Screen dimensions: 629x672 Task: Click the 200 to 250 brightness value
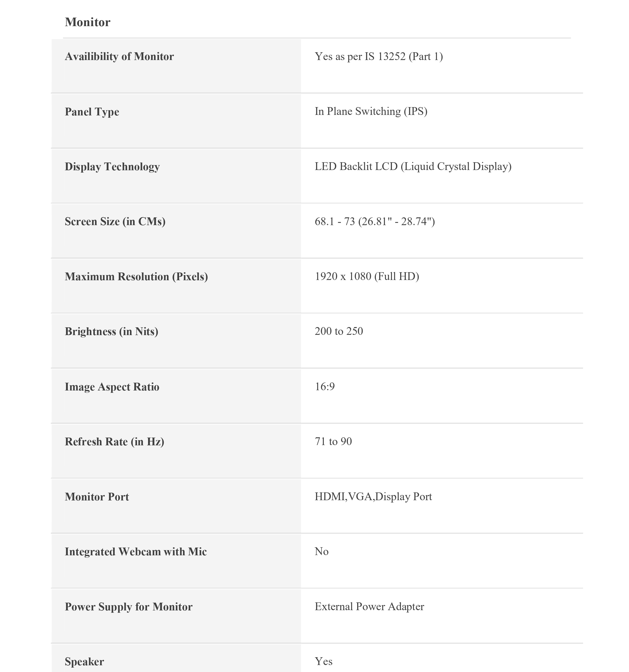pos(339,331)
